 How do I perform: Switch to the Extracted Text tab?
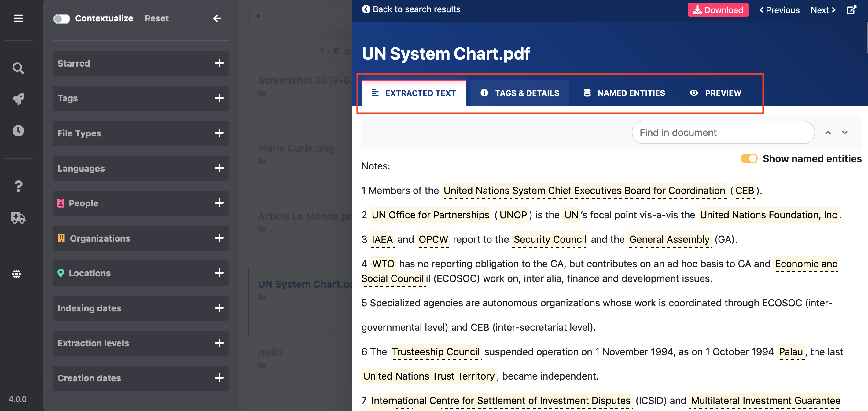coord(414,93)
